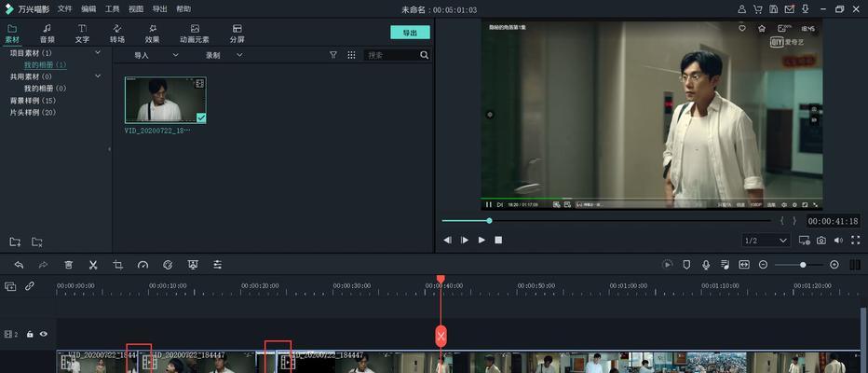Open the green screen tool
This screenshot has width=868, height=373.
coord(193,265)
